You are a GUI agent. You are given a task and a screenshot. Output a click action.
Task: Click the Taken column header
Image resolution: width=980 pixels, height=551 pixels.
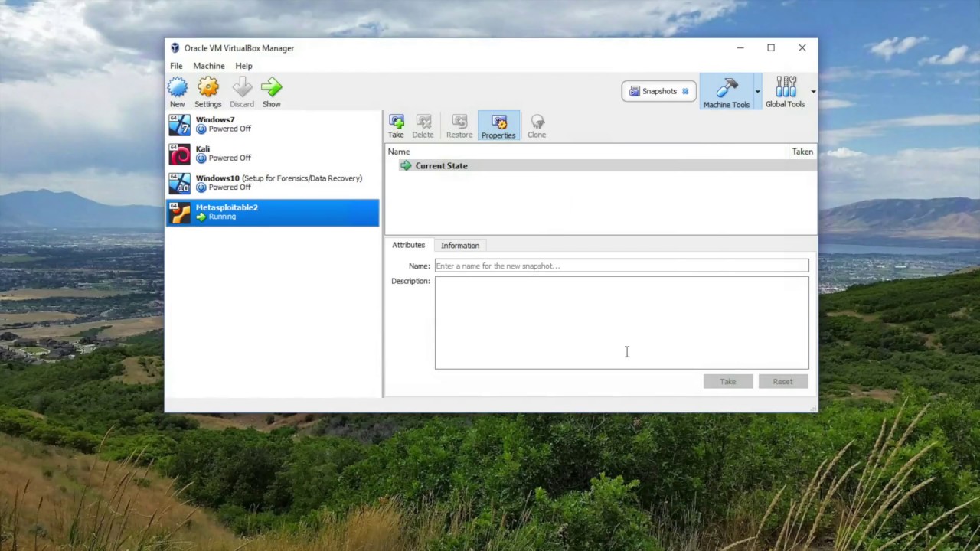pyautogui.click(x=802, y=152)
